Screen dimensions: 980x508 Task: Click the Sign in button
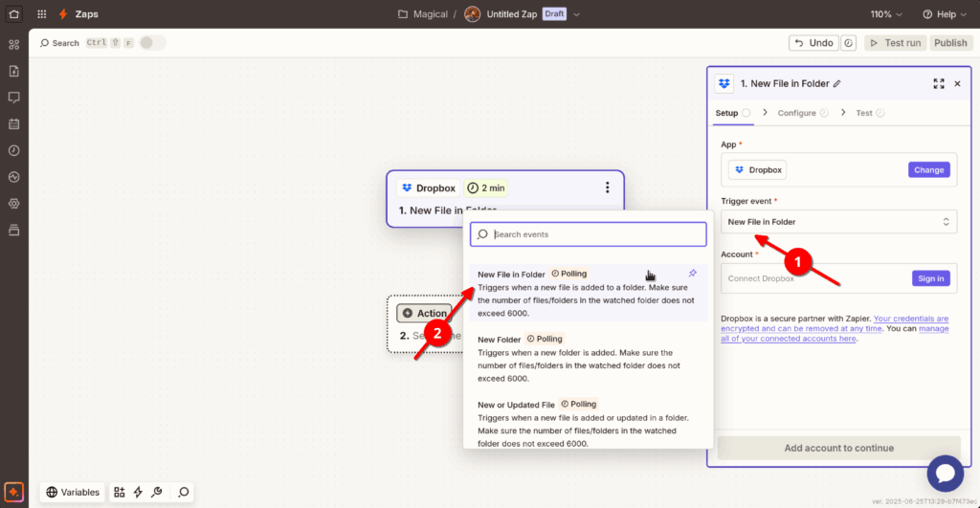pyautogui.click(x=930, y=278)
